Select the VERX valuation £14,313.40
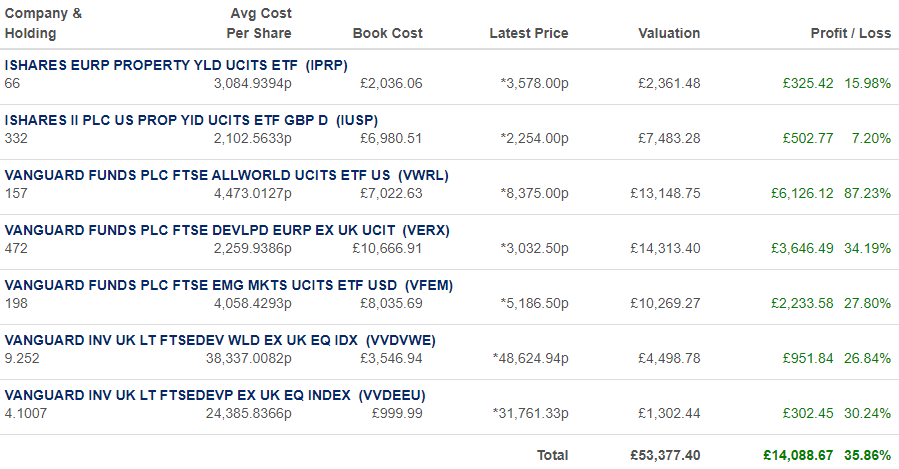899x469 pixels. (665, 249)
